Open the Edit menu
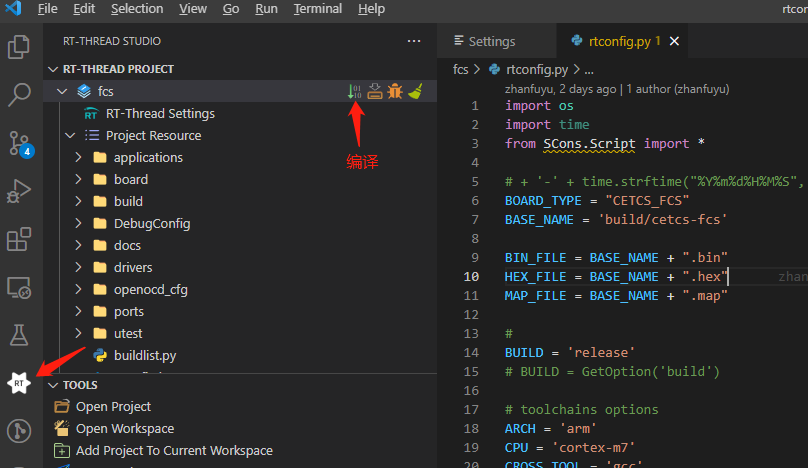This screenshot has height=468, width=808. (84, 9)
